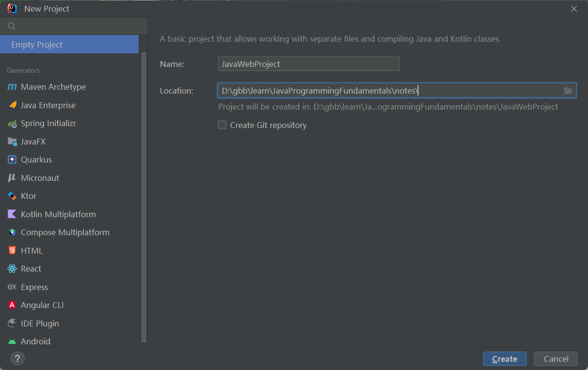This screenshot has height=370, width=588.
Task: Cancel the New Project dialog
Action: point(556,359)
